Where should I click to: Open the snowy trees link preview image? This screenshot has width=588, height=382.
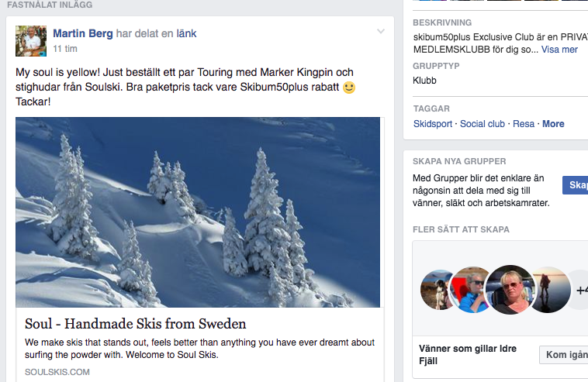(198, 212)
